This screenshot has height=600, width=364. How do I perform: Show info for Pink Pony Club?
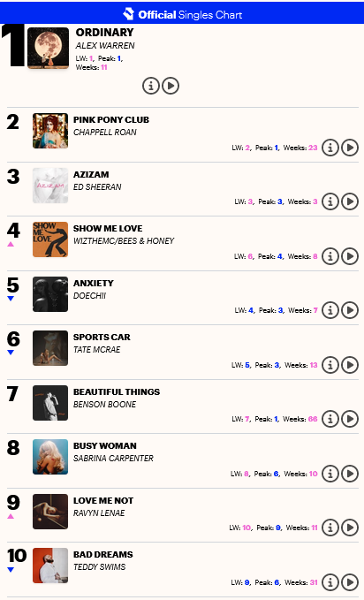coord(330,148)
